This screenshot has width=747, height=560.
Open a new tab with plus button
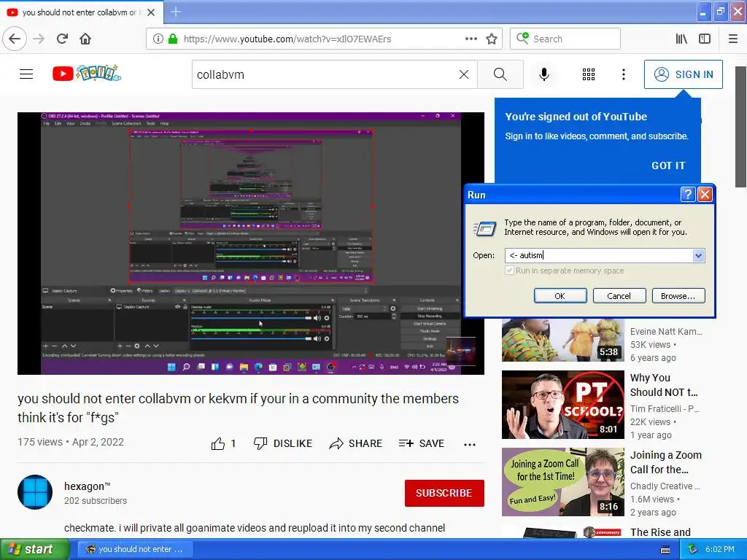tap(176, 12)
